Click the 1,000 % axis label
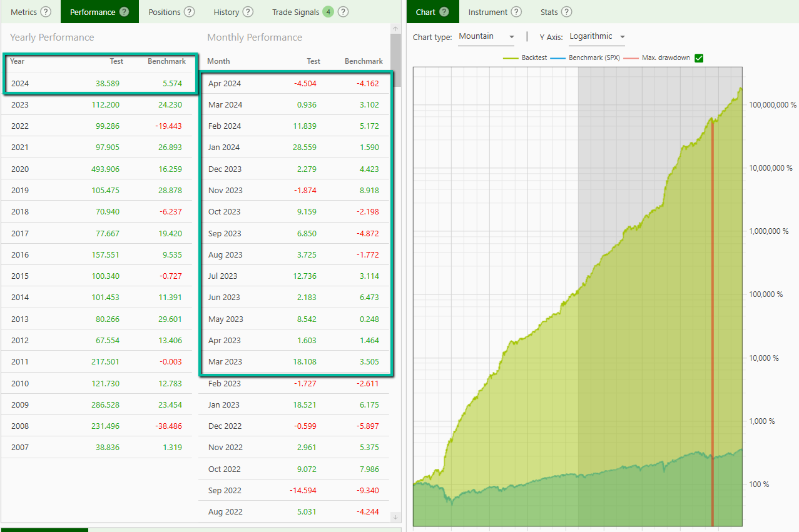The width and height of the screenshot is (799, 532). [762, 421]
